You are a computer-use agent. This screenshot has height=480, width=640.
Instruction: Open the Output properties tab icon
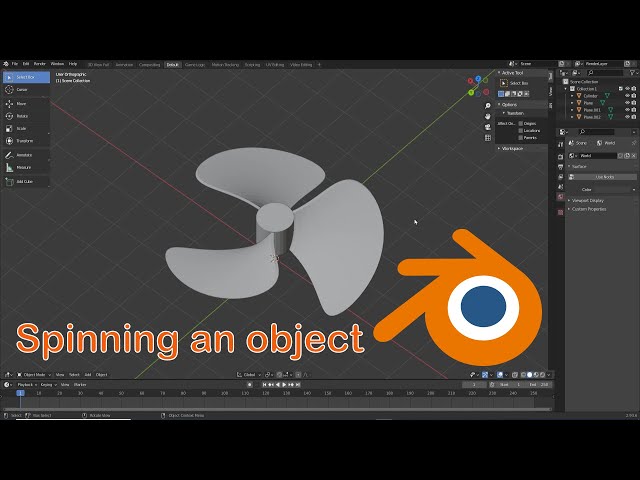[560, 167]
